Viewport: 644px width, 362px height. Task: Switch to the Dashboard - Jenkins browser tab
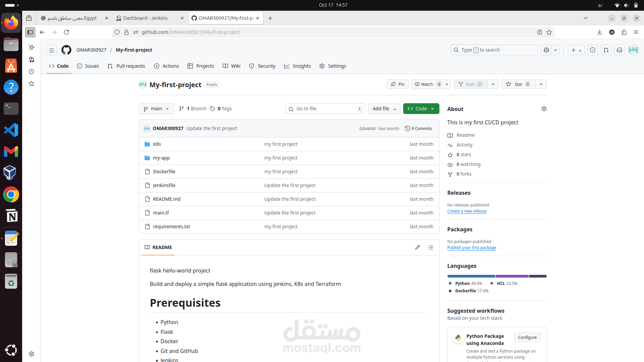coord(146,18)
